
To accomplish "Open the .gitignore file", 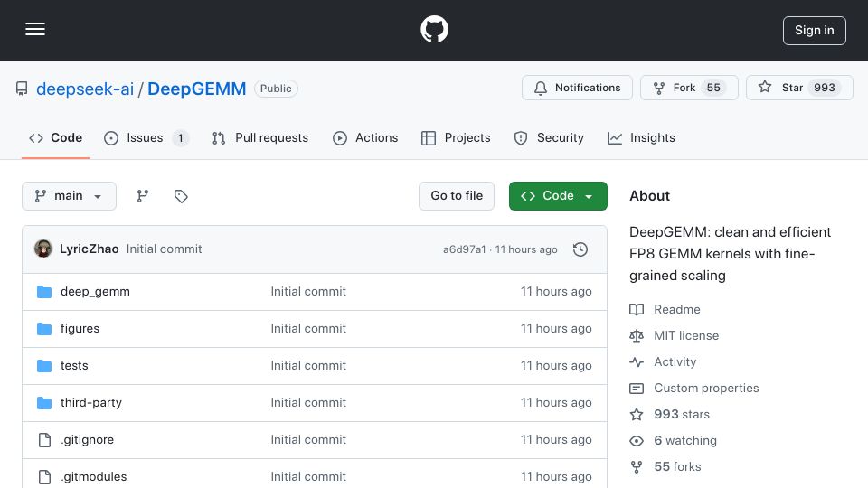I will (x=88, y=440).
